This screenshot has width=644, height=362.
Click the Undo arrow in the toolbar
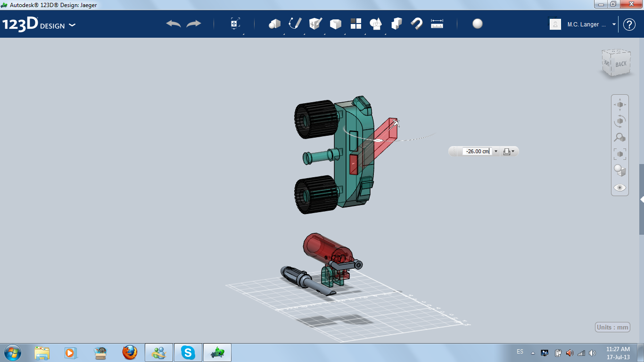(x=173, y=24)
